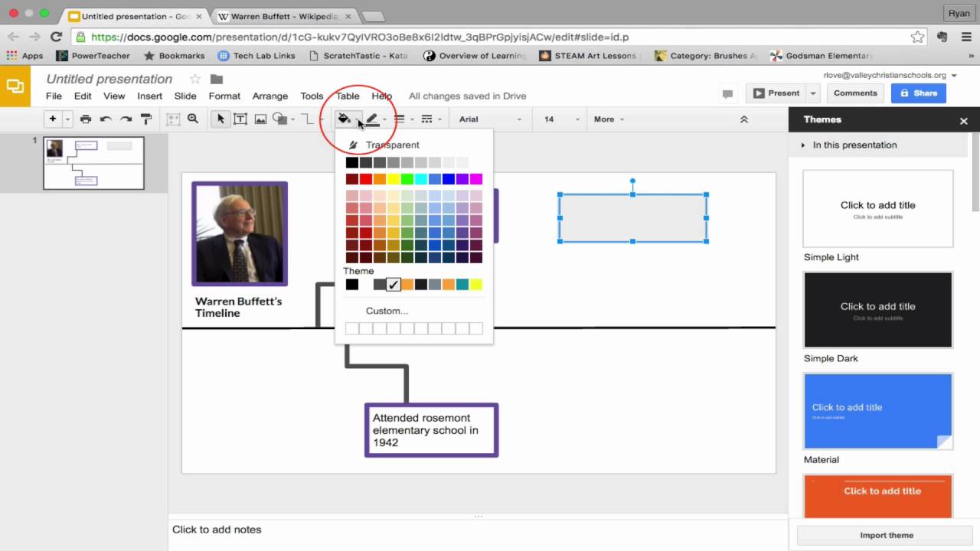
Task: Click the Comments button
Action: [855, 93]
